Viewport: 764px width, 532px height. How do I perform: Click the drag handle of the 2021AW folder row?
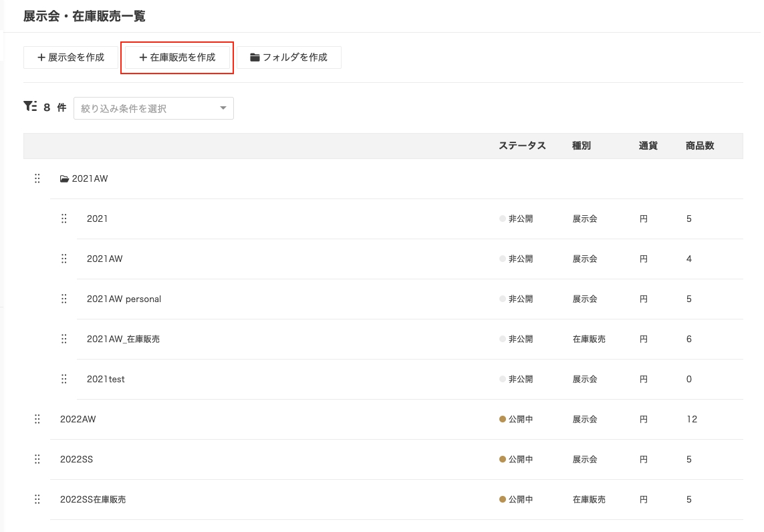tap(37, 178)
